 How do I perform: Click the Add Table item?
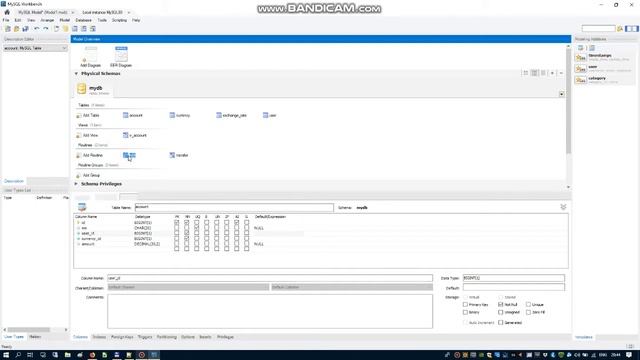click(x=88, y=116)
